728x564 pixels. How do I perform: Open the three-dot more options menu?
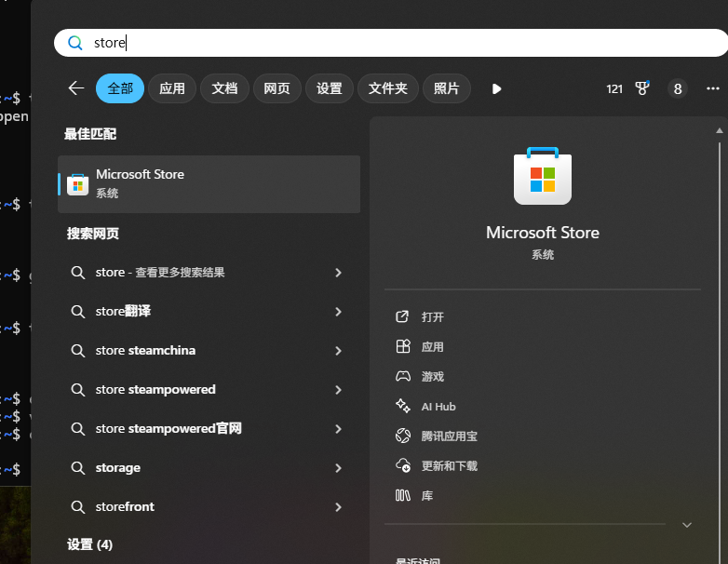713,88
